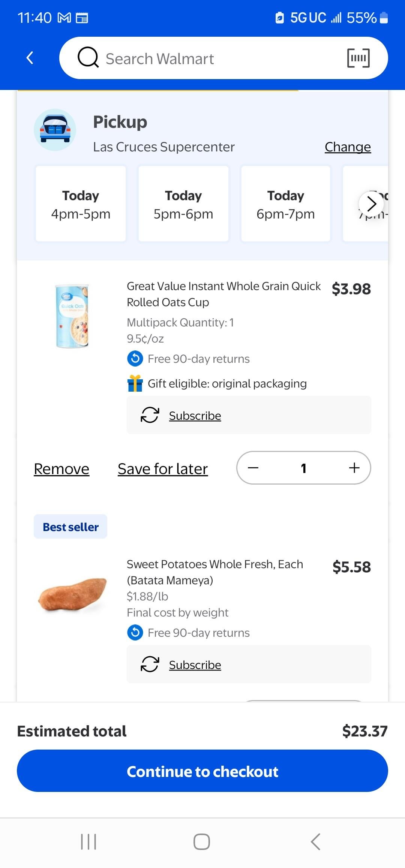Remove Rolled Oats from cart

61,469
